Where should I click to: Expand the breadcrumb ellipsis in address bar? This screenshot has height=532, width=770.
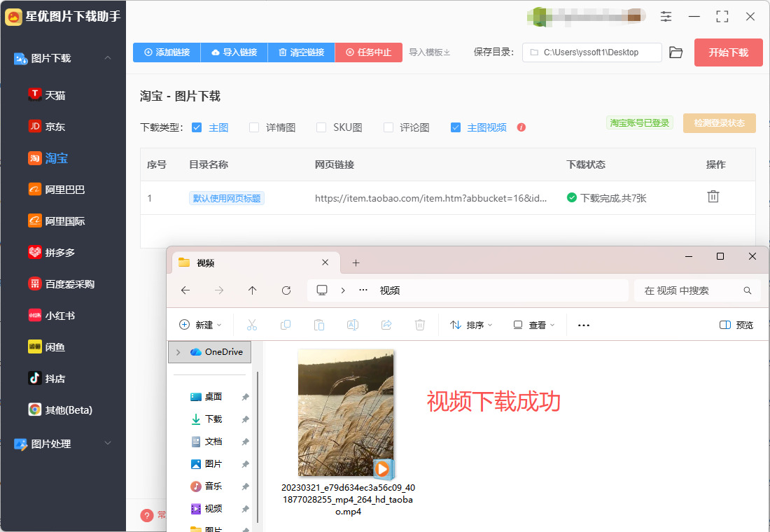coord(363,290)
